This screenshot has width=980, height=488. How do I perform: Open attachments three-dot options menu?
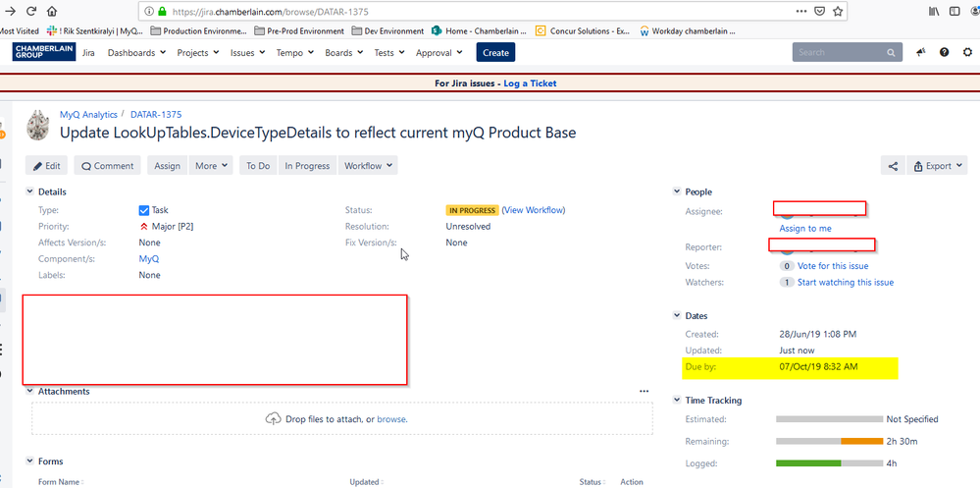coord(645,391)
